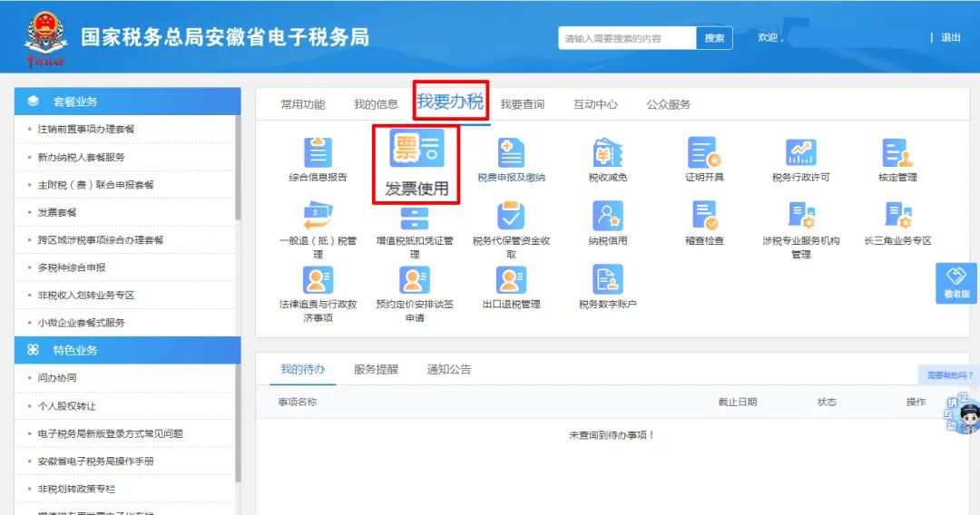Click the tax bureau emblem logo

click(45, 39)
